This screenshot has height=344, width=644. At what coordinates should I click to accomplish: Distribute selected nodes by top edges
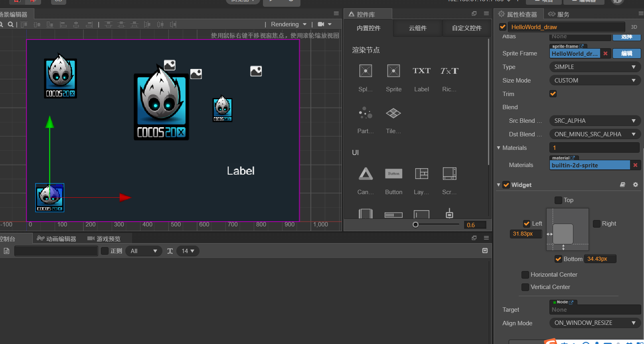(x=108, y=24)
